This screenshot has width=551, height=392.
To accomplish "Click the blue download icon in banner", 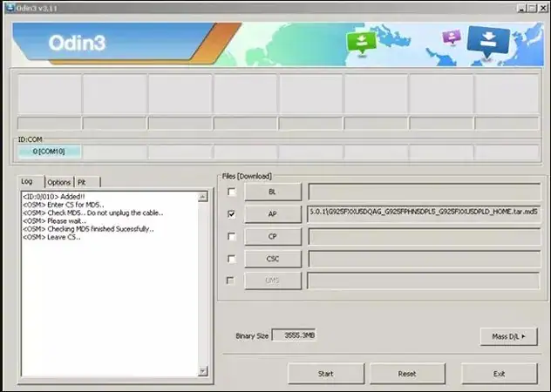I will click(488, 42).
